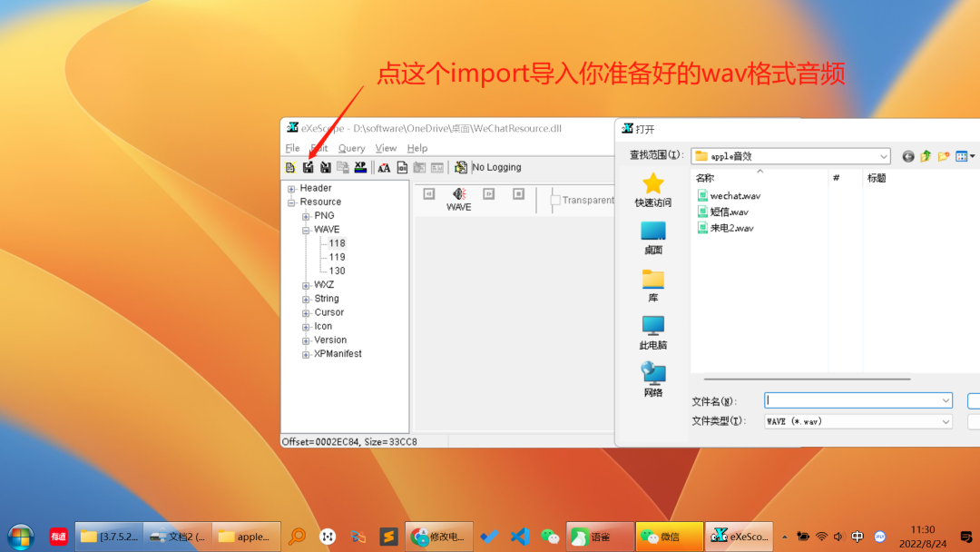Viewport: 980px width, 552px height.
Task: Click the # column header
Action: (x=837, y=178)
